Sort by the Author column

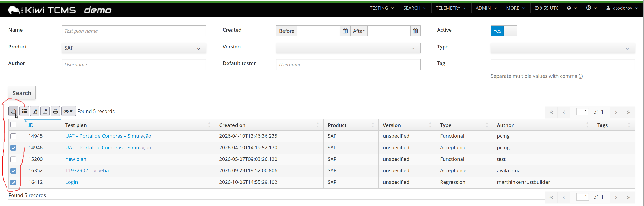[x=542, y=125]
